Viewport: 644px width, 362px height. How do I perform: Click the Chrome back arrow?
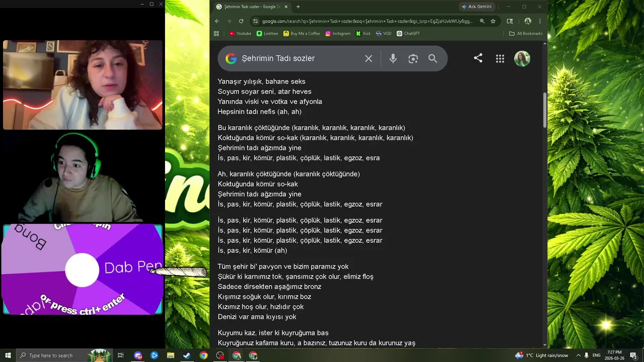click(217, 21)
